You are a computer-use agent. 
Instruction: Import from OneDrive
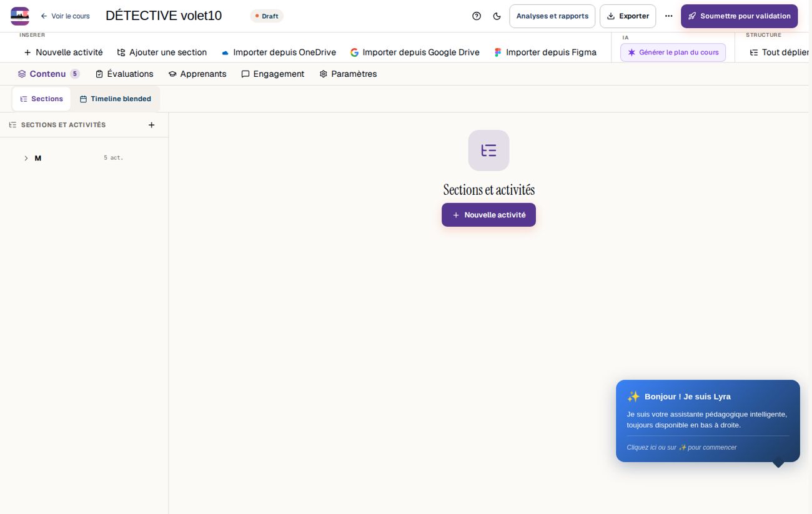[x=278, y=52]
